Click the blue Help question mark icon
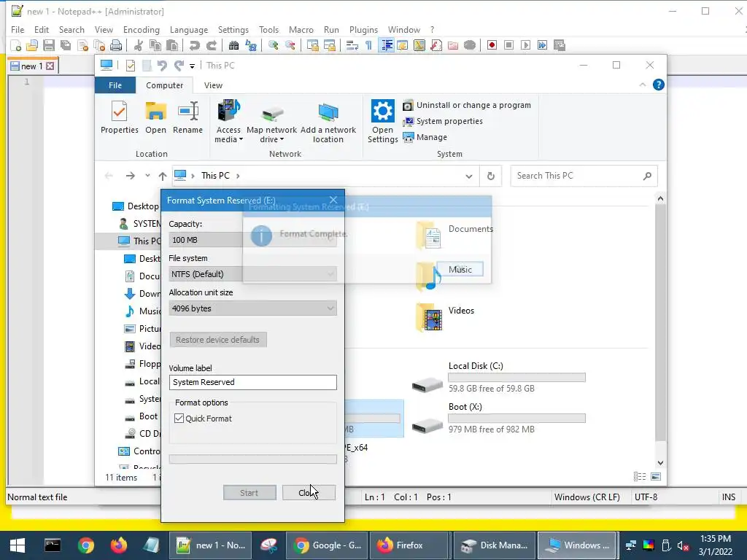This screenshot has width=747, height=560. (x=659, y=85)
